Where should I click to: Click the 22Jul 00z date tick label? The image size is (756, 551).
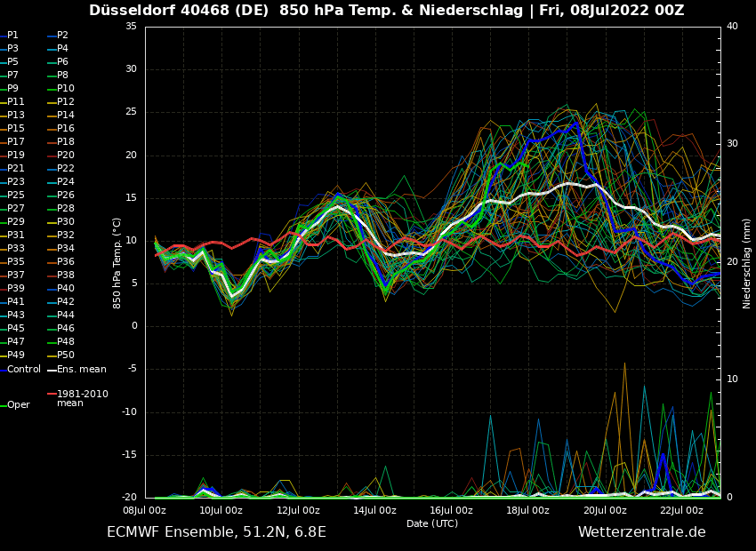point(681,510)
